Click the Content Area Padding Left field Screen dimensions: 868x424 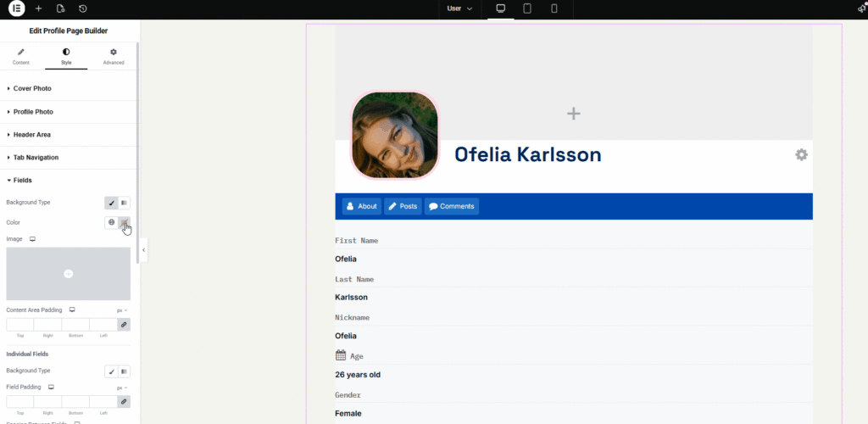tap(103, 325)
